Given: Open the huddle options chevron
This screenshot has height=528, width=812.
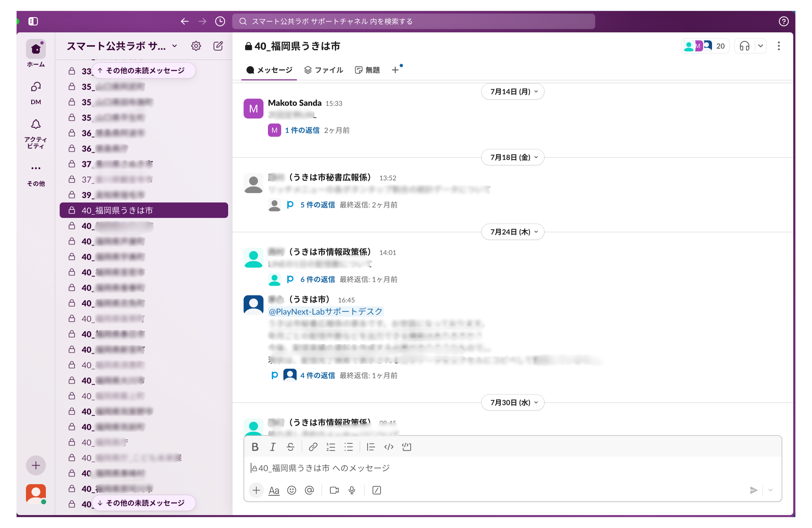Looking at the screenshot, I should [x=760, y=46].
